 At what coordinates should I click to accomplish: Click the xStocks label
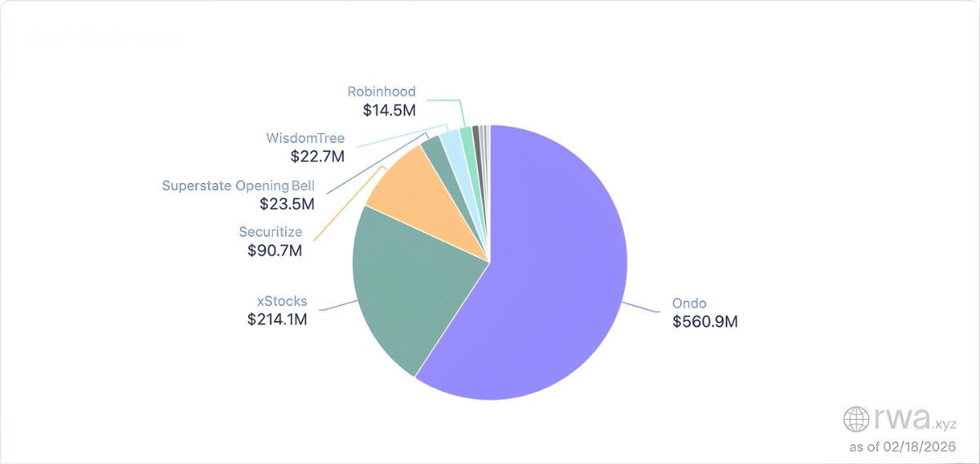point(281,301)
